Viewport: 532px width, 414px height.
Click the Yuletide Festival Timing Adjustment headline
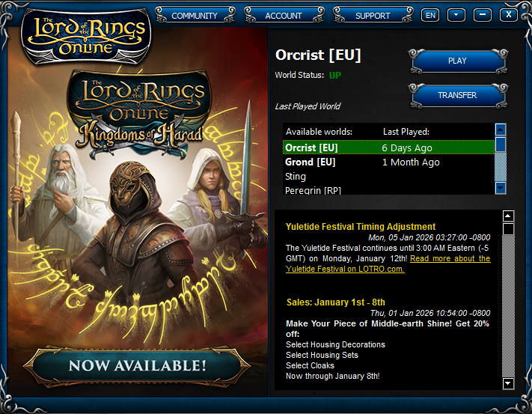361,227
